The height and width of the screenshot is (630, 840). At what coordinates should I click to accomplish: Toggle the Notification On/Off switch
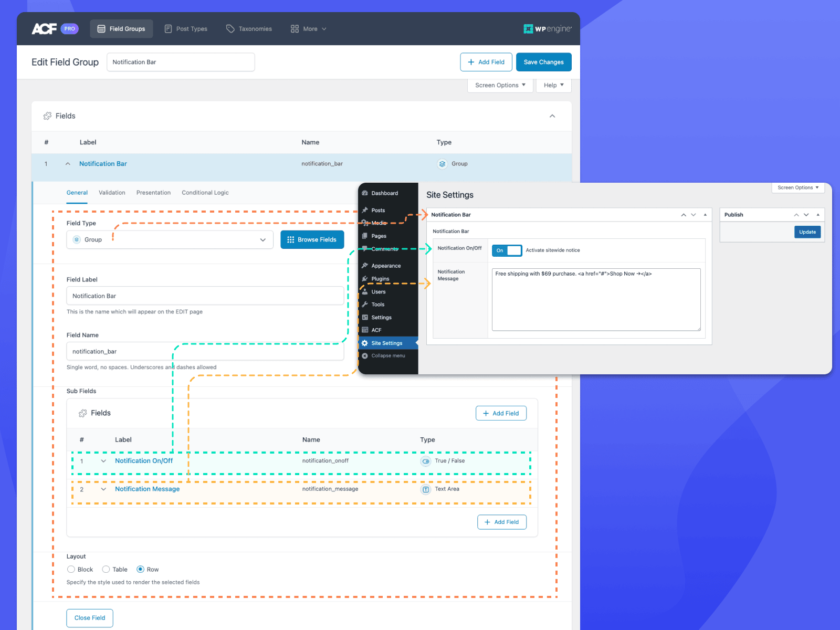[507, 250]
